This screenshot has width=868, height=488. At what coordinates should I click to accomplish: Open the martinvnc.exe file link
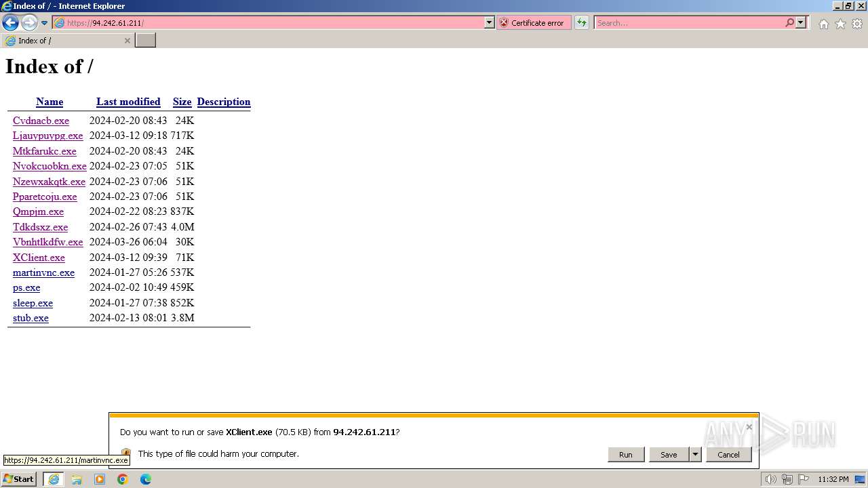43,272
